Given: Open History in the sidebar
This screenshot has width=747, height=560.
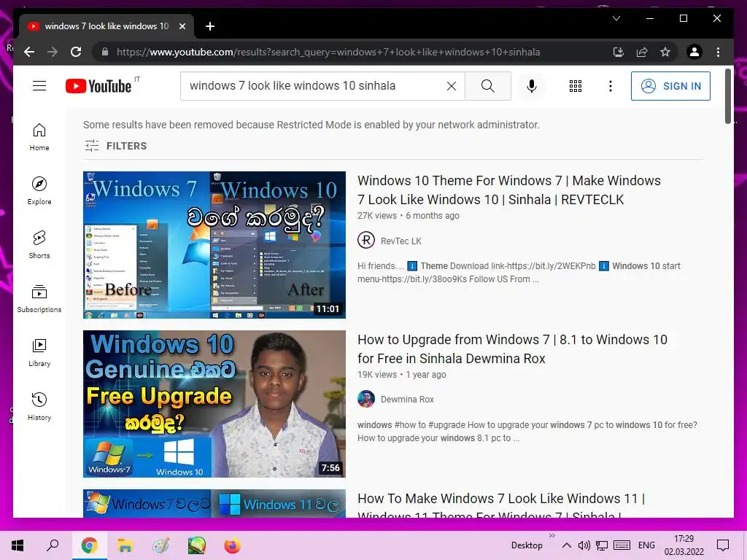Looking at the screenshot, I should click(x=39, y=407).
